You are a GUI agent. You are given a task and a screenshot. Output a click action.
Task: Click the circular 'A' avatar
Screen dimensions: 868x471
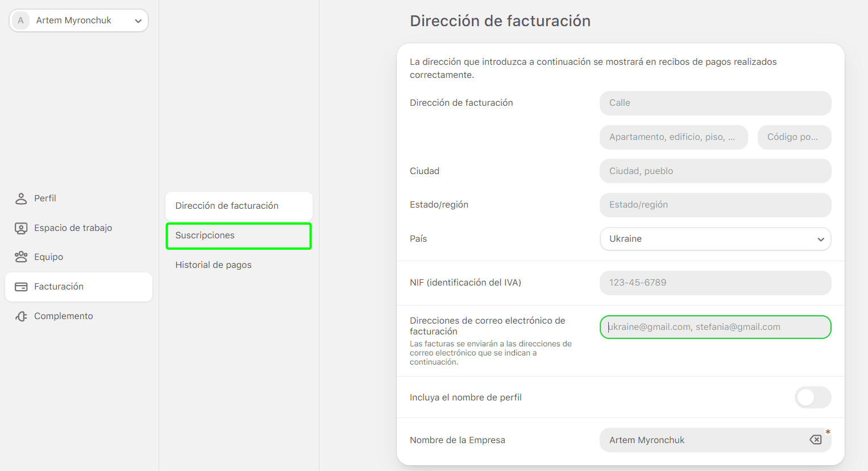coord(20,20)
